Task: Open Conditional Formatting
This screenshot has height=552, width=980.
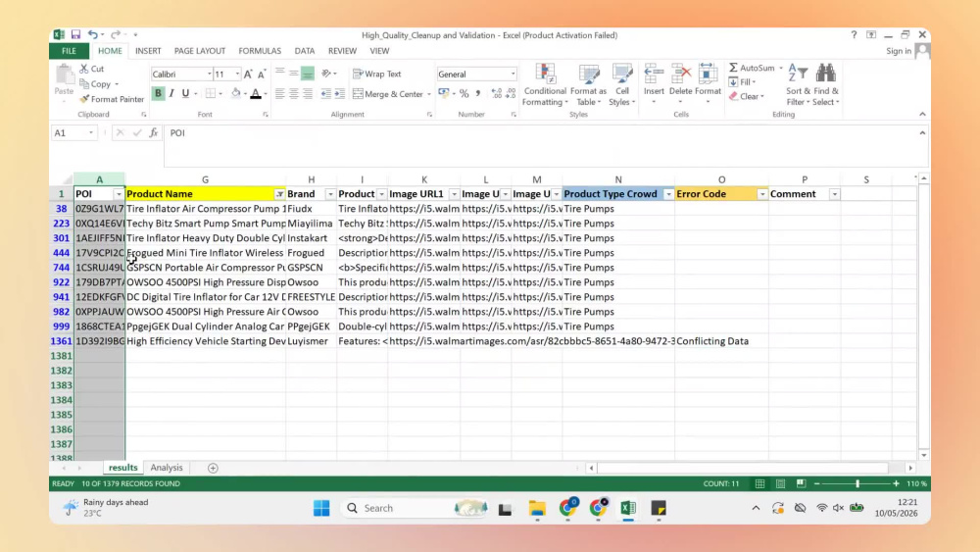Action: (x=545, y=85)
